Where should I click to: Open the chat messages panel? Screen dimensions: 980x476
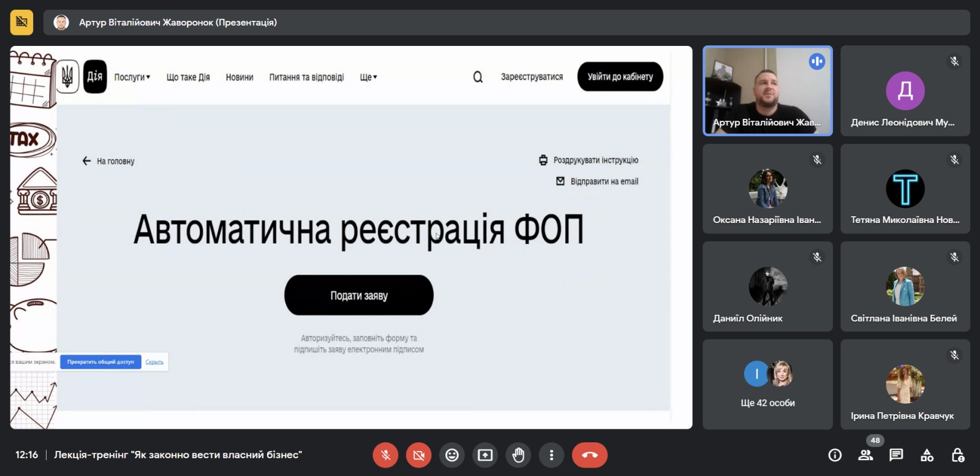pos(896,455)
